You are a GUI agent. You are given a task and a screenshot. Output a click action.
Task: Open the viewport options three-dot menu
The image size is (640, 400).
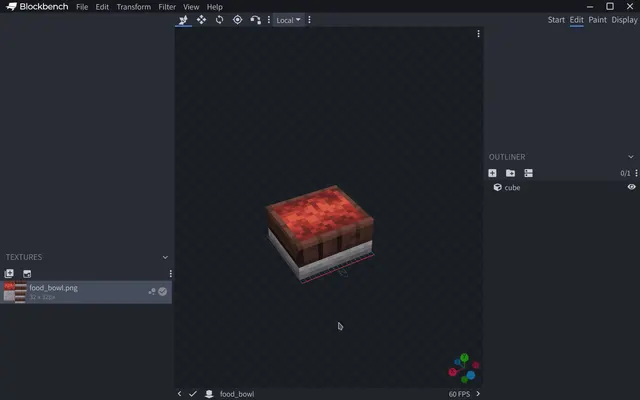(478, 34)
